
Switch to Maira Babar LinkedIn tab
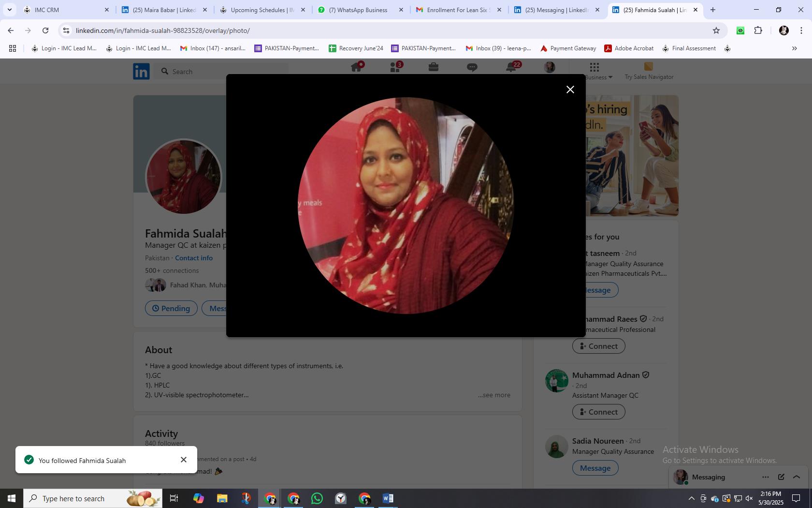pos(164,10)
